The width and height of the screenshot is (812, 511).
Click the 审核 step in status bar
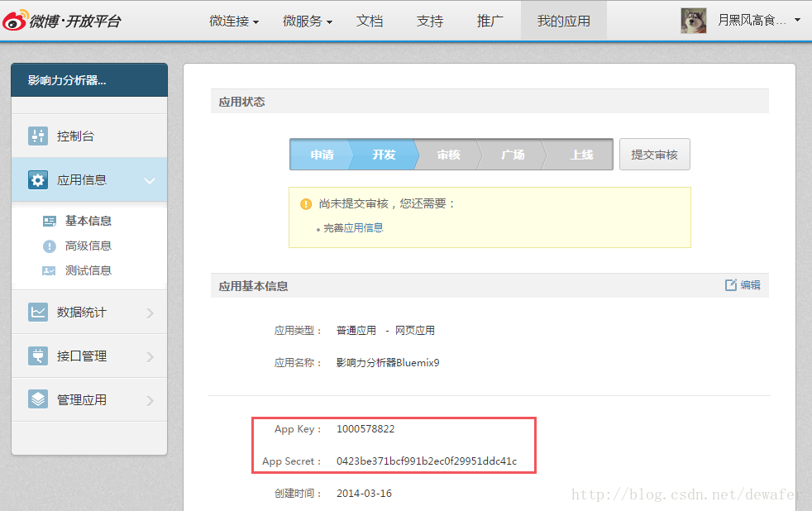pyautogui.click(x=448, y=155)
